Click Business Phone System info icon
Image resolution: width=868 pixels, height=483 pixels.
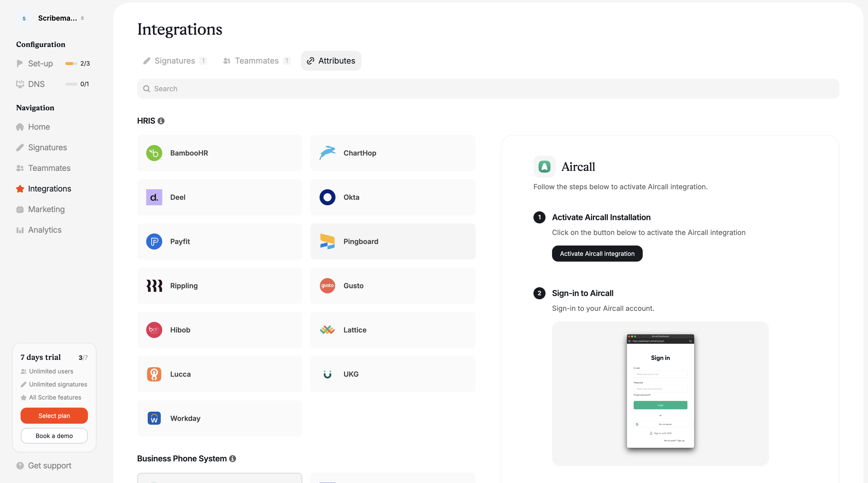233,458
